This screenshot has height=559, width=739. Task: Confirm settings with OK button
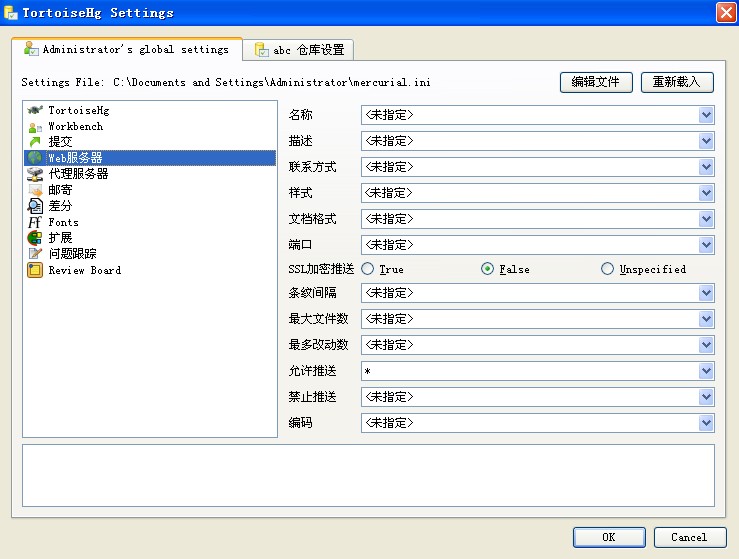point(609,537)
